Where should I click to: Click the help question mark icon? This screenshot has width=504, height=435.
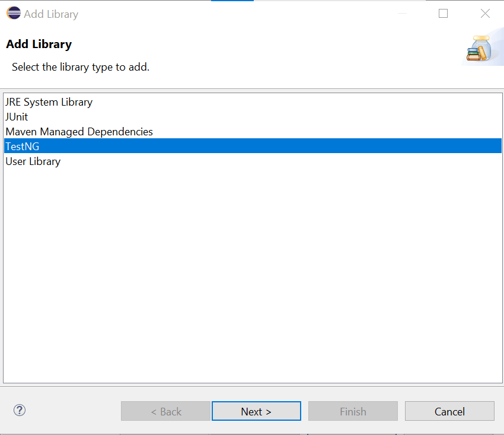pos(20,410)
